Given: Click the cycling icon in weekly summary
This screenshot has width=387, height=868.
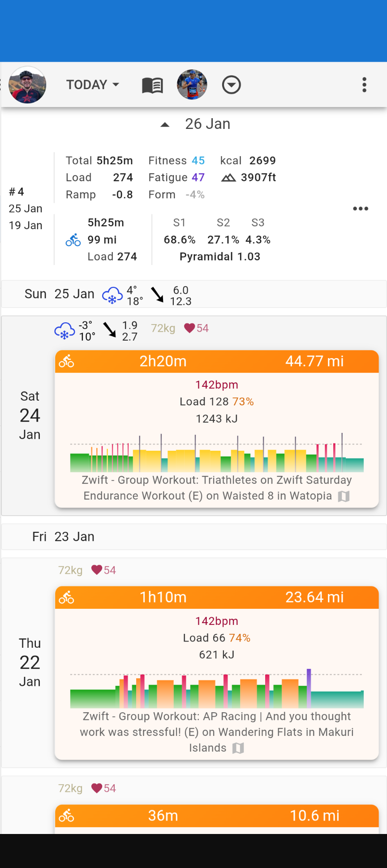Looking at the screenshot, I should coord(73,240).
